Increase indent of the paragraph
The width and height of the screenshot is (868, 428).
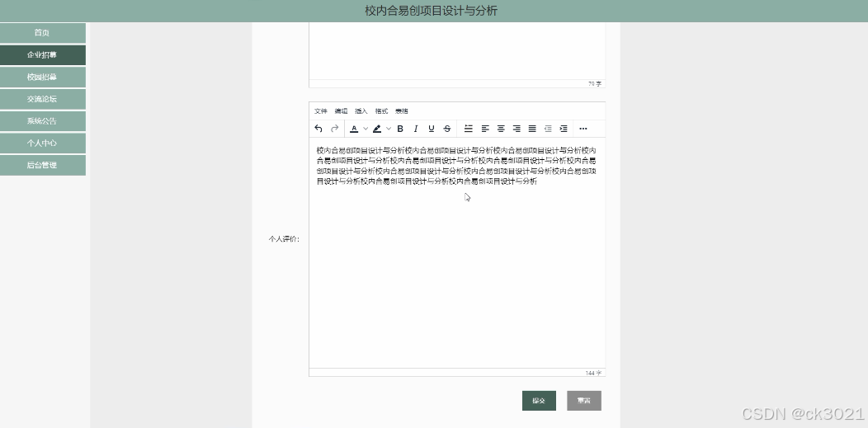click(564, 129)
